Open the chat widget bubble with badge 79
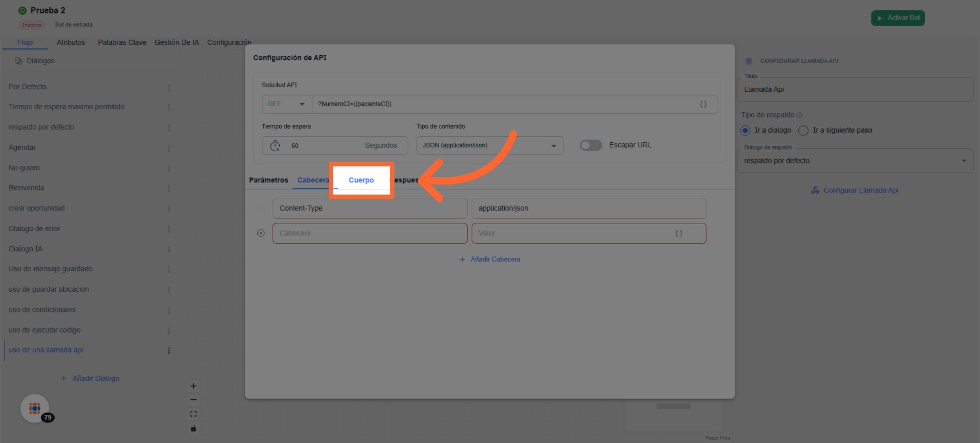 tap(35, 408)
